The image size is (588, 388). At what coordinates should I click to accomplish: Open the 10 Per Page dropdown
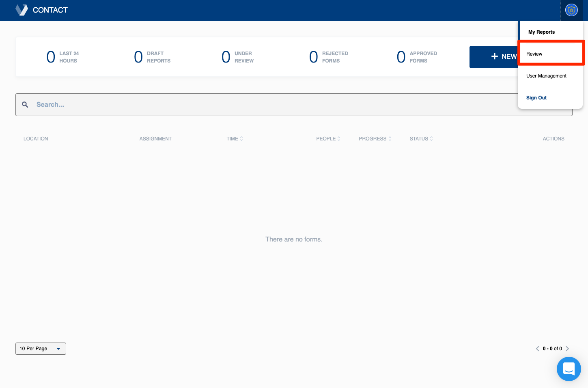pos(41,348)
